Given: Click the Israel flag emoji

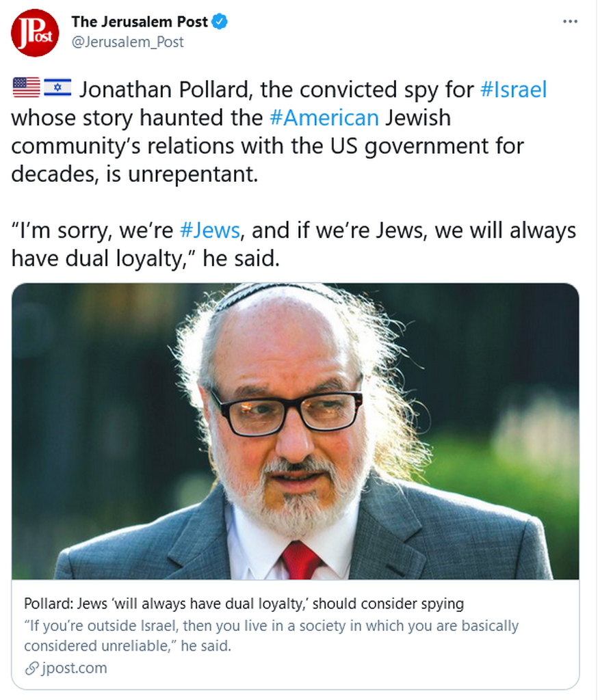Looking at the screenshot, I should (x=57, y=88).
